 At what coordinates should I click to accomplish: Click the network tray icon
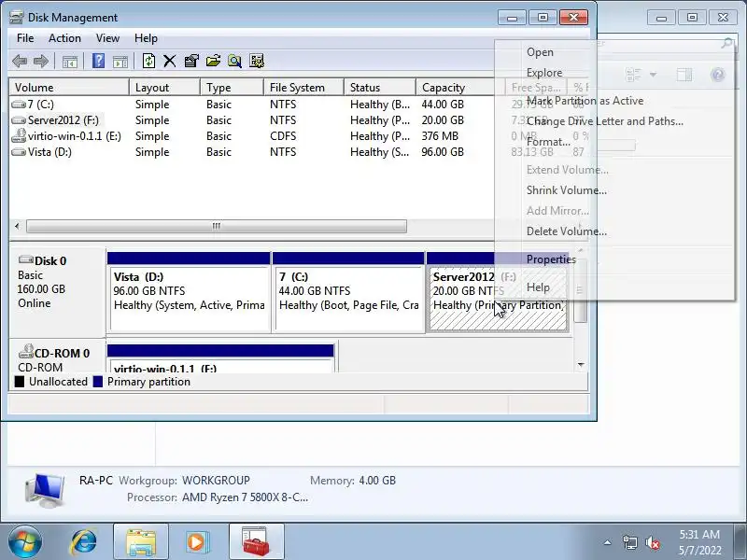tap(629, 542)
